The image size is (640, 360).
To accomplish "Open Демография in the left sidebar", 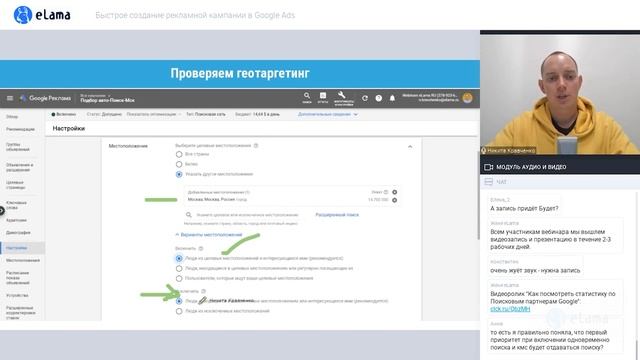I will (18, 233).
